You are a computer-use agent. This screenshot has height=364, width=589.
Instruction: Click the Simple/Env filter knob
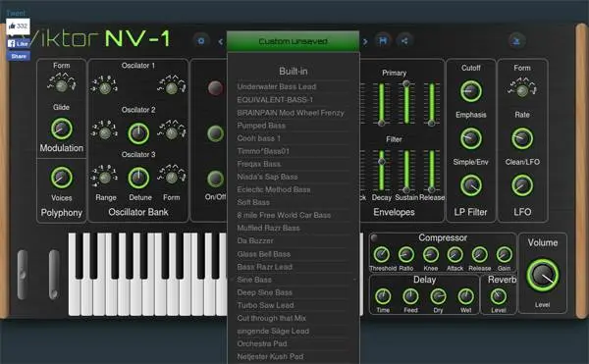click(x=470, y=185)
